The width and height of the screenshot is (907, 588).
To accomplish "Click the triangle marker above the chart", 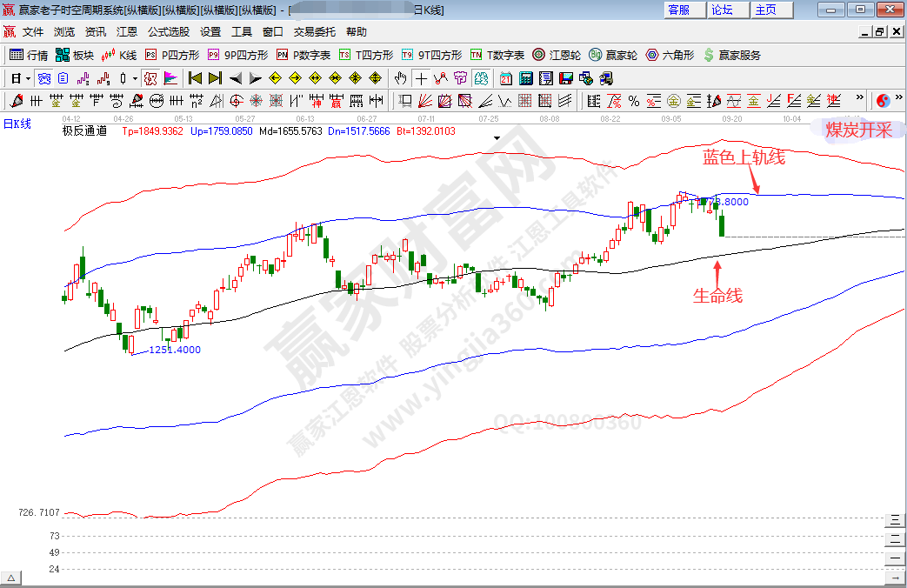I will 497,137.
